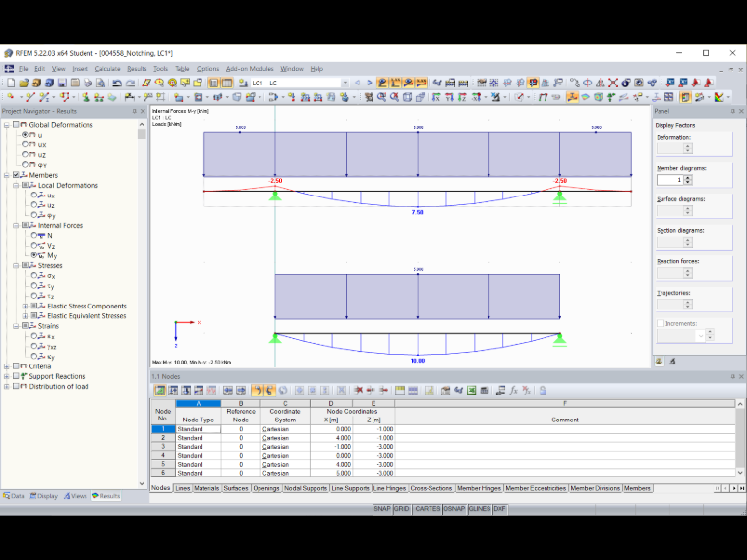Select the ux global deformation radio
Viewport: 747px width, 560px height.
(25, 144)
